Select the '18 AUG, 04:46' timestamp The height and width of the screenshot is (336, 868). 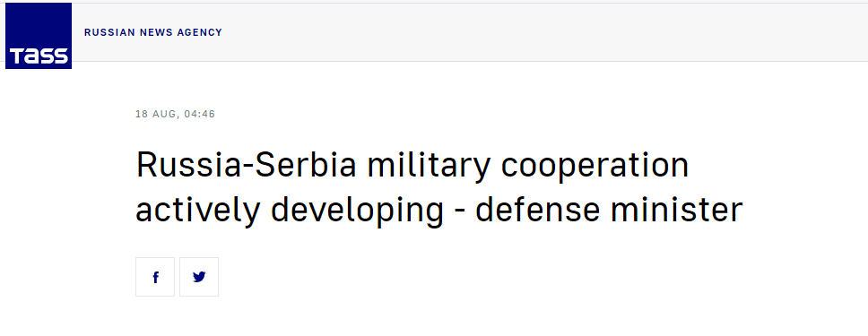pos(176,115)
